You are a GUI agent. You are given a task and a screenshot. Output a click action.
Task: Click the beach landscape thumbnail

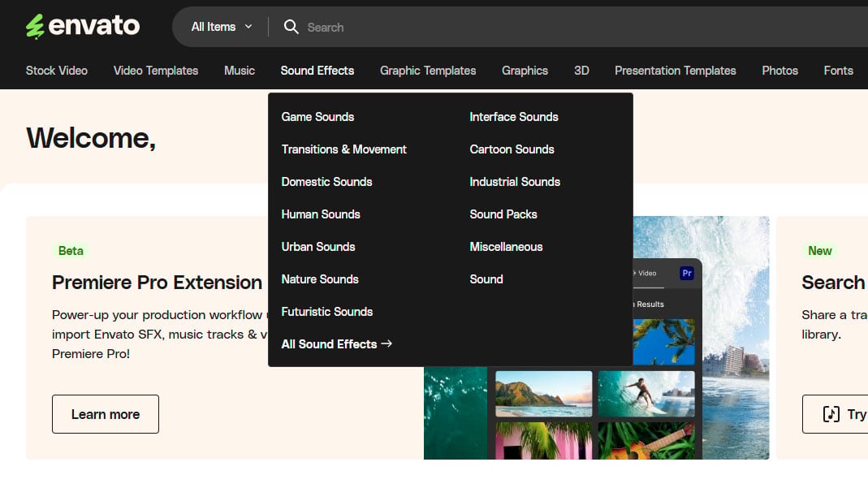(x=543, y=393)
